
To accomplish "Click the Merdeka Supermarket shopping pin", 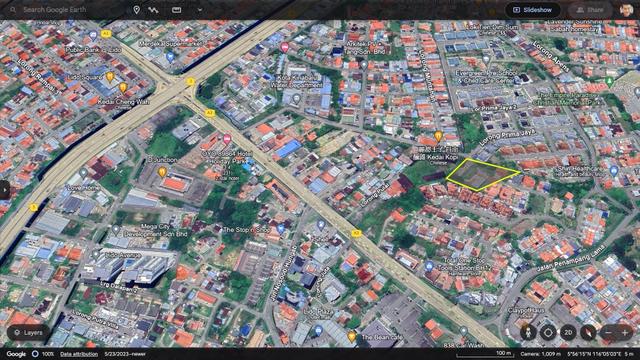I will tap(170, 57).
